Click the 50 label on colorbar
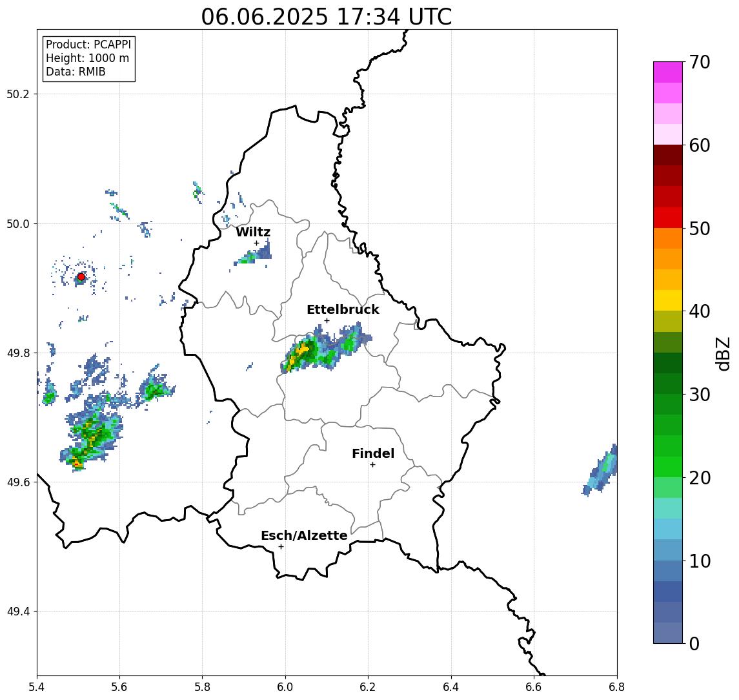Screen dimensions: 739x700 [x=700, y=229]
